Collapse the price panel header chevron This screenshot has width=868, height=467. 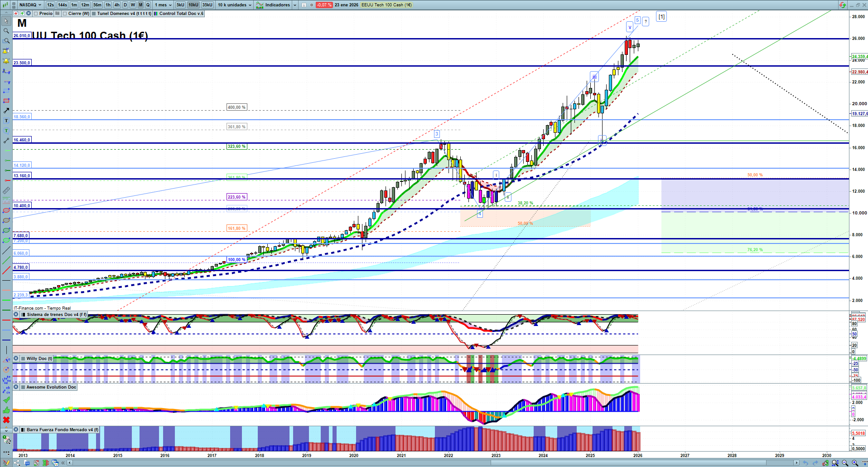(x=6, y=14)
